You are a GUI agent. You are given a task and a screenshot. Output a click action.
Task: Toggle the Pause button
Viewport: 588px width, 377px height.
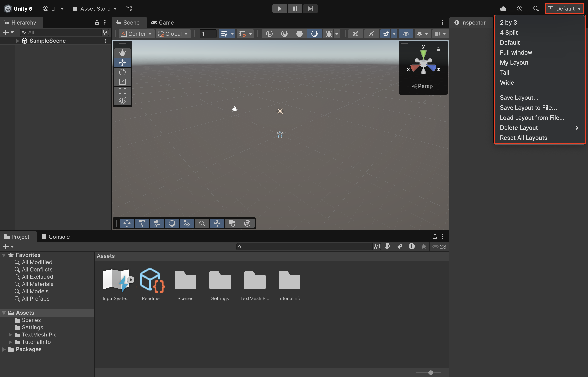295,9
